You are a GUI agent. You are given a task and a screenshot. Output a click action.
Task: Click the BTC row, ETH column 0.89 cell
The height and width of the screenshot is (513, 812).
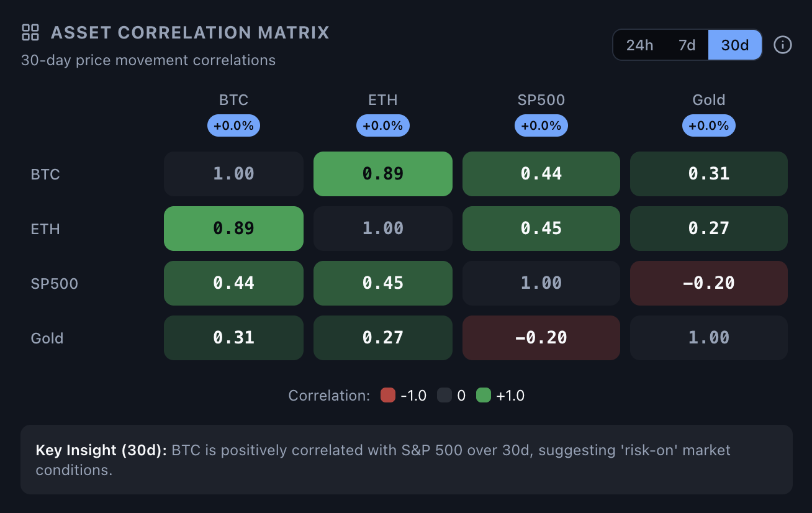pos(382,174)
